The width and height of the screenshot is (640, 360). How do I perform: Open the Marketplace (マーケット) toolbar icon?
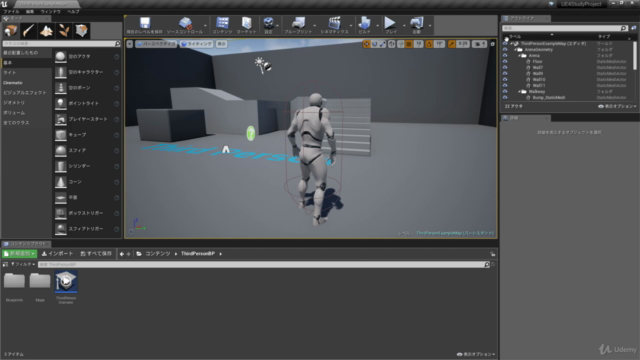[x=247, y=23]
